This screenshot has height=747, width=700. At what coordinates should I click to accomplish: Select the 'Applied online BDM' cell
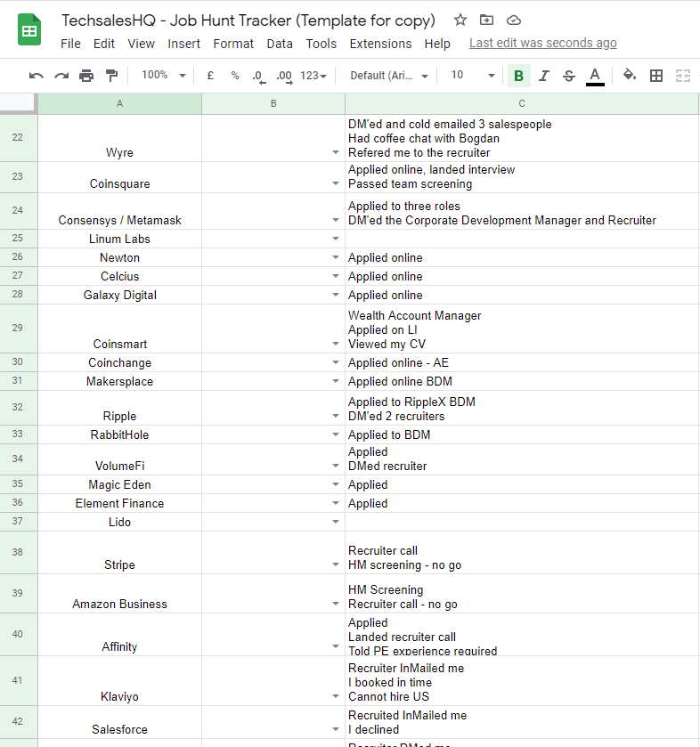522,381
